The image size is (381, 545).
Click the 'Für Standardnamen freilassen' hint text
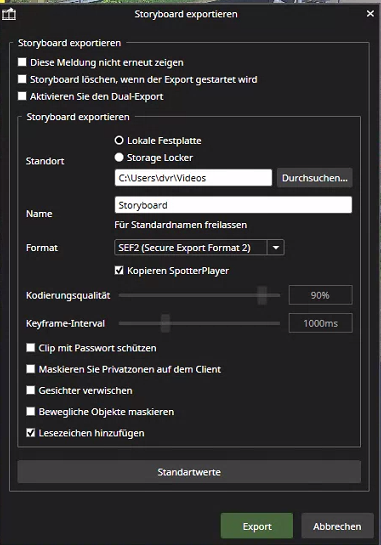point(181,225)
